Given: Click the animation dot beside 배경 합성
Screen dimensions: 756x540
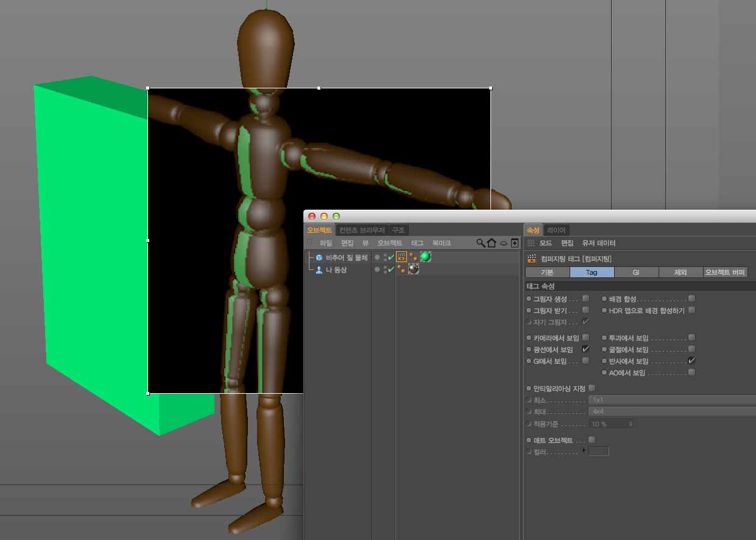Looking at the screenshot, I should 604,299.
